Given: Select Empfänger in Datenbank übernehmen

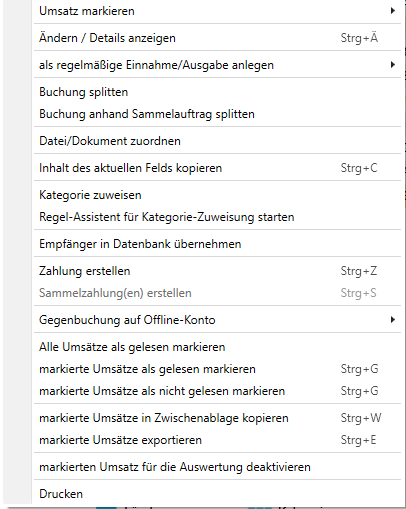Looking at the screenshot, I should click(217, 244).
